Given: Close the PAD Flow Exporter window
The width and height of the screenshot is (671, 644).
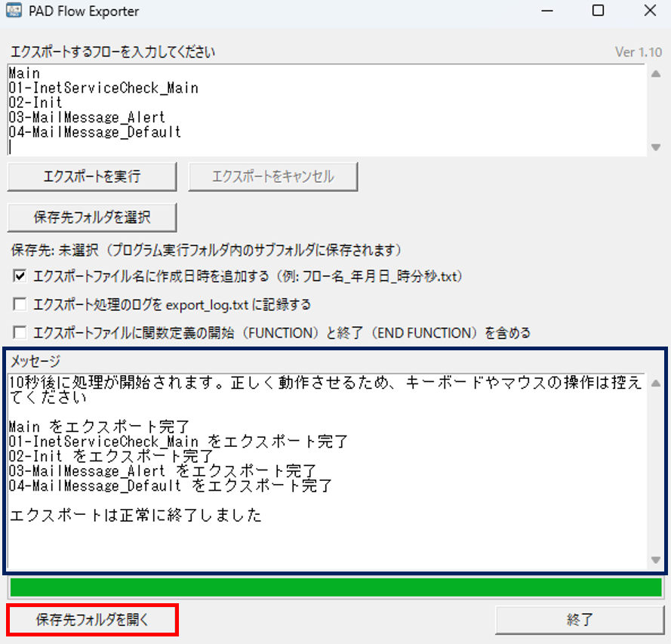Looking at the screenshot, I should (x=650, y=11).
